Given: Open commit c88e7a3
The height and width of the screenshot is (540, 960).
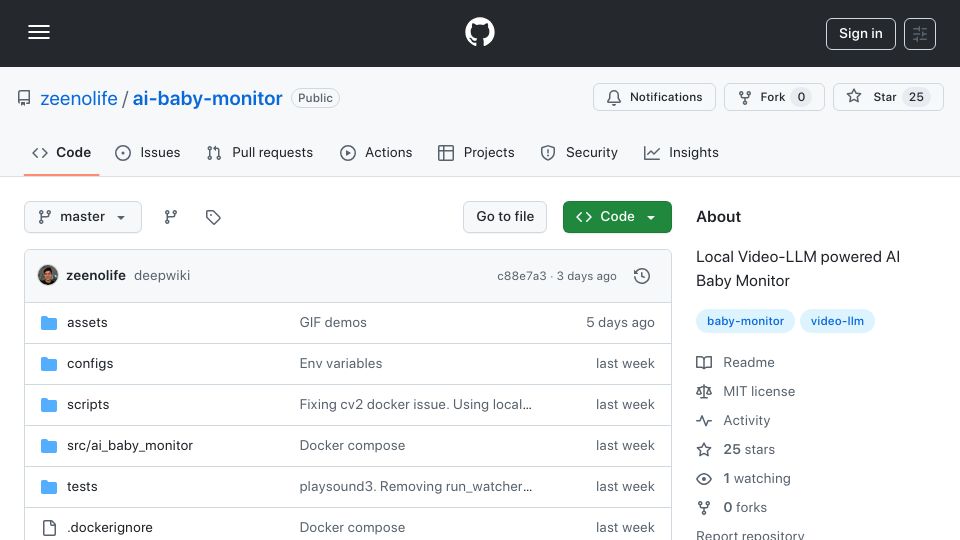Looking at the screenshot, I should pos(522,276).
